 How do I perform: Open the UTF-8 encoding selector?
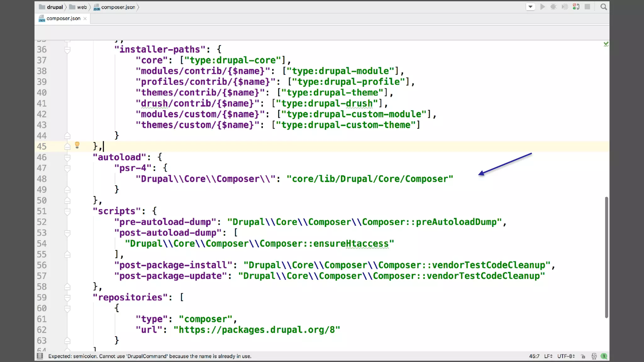(566, 356)
